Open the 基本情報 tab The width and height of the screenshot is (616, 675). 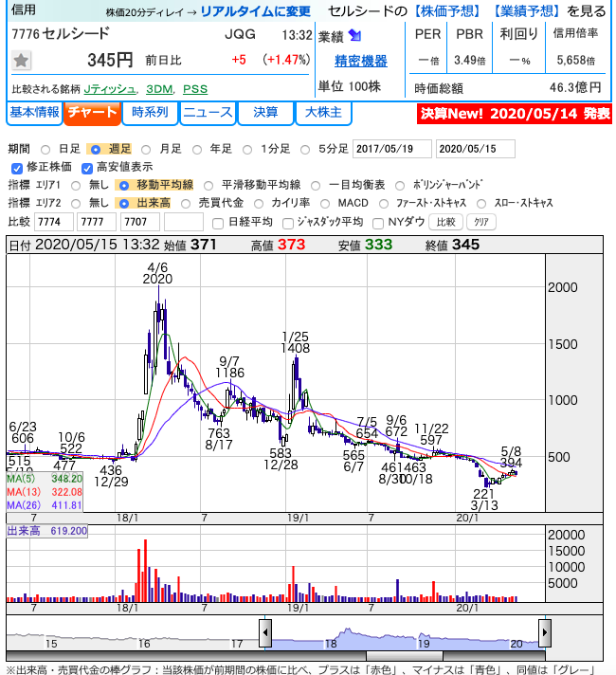(x=34, y=113)
